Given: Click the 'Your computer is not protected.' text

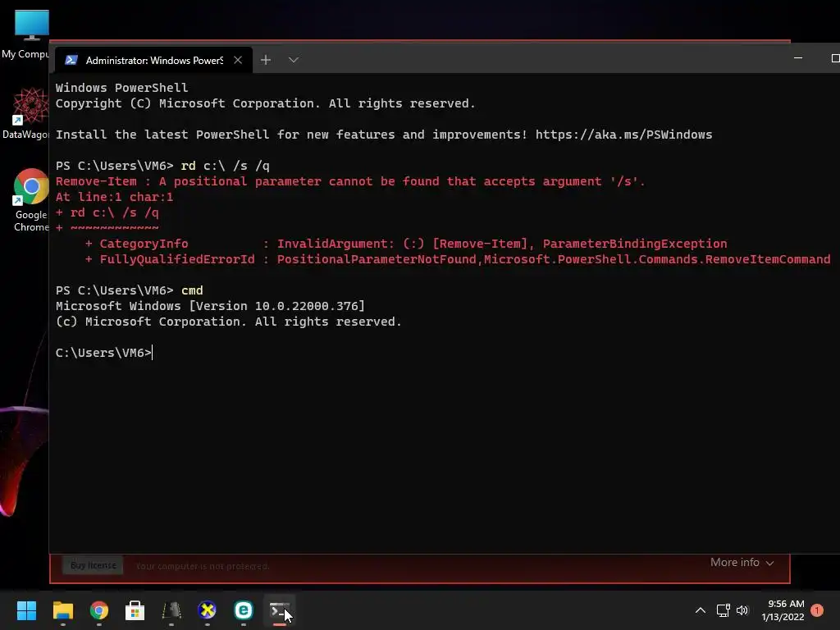Looking at the screenshot, I should (202, 566).
